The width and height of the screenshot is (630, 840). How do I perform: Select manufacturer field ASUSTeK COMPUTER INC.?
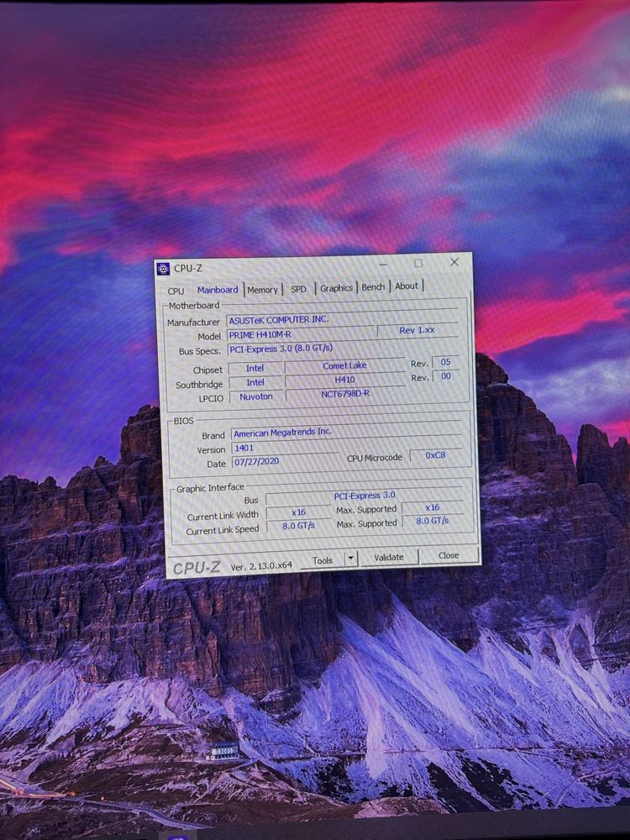click(x=343, y=319)
